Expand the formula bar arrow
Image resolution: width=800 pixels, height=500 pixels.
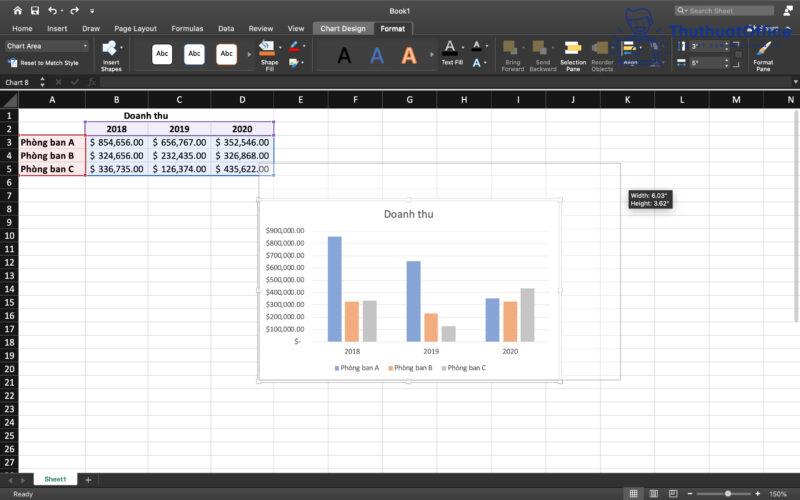795,82
